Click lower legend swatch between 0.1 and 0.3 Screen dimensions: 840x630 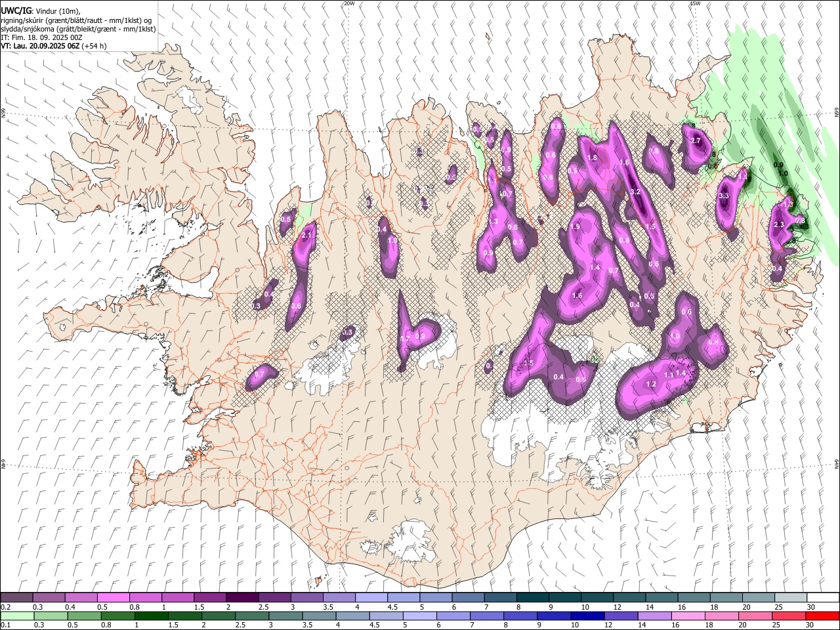click(17, 616)
